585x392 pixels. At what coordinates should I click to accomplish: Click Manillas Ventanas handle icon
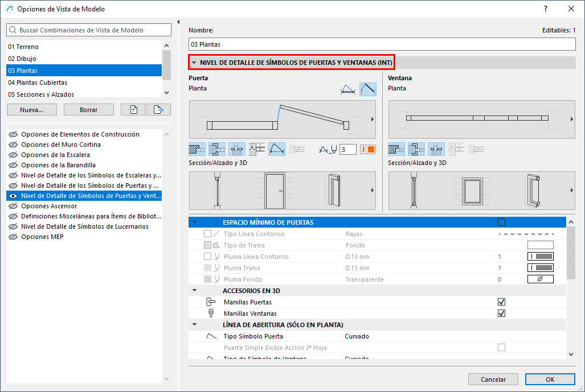(x=211, y=313)
